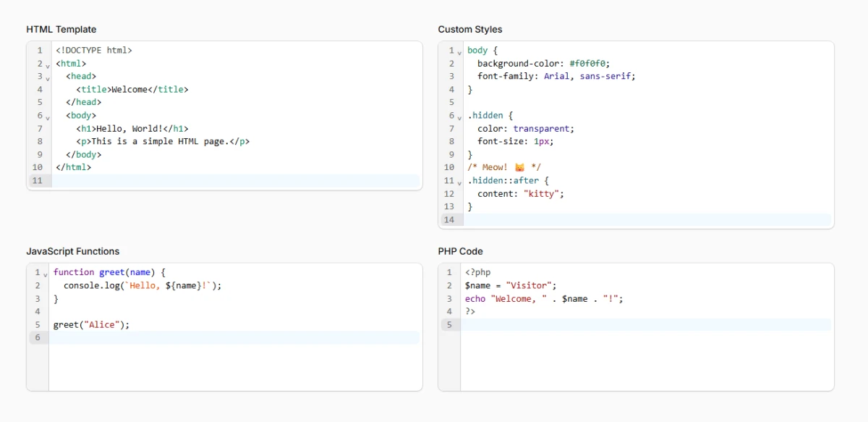Click the JavaScript Functions heading

click(73, 251)
